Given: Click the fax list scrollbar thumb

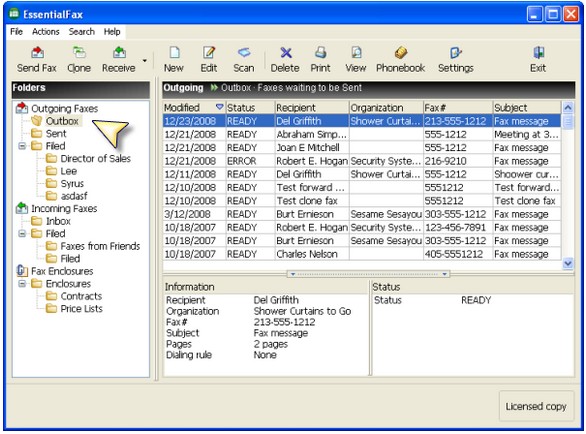Looking at the screenshot, I should (568, 121).
